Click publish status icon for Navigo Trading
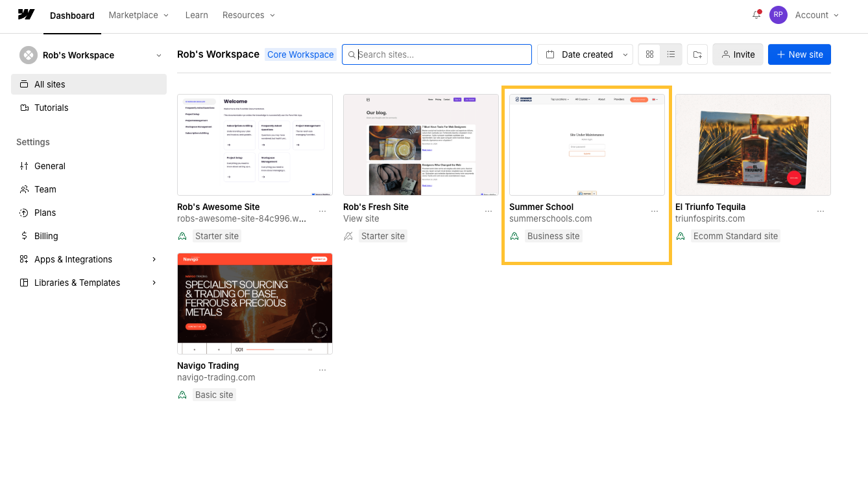The height and width of the screenshot is (488, 868). (182, 395)
